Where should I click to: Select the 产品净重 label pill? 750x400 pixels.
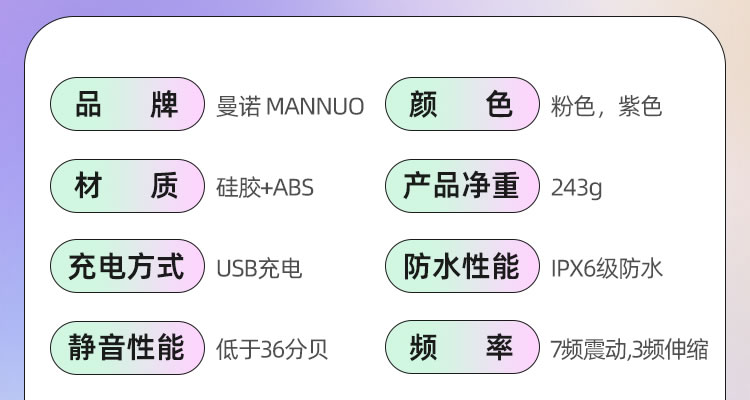click(x=462, y=186)
